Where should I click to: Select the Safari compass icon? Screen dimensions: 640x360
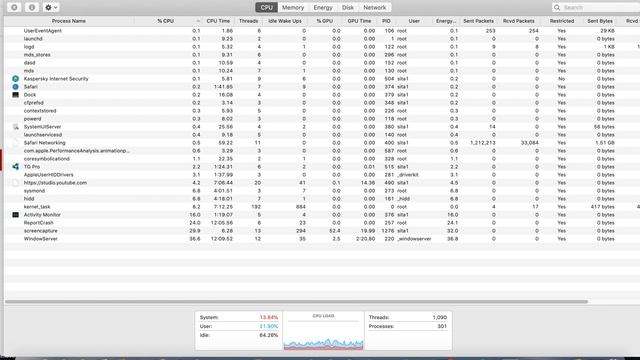(16, 87)
